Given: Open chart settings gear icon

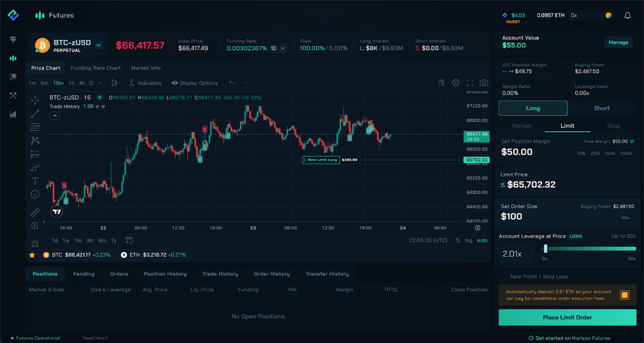Looking at the screenshot, I should [455, 83].
